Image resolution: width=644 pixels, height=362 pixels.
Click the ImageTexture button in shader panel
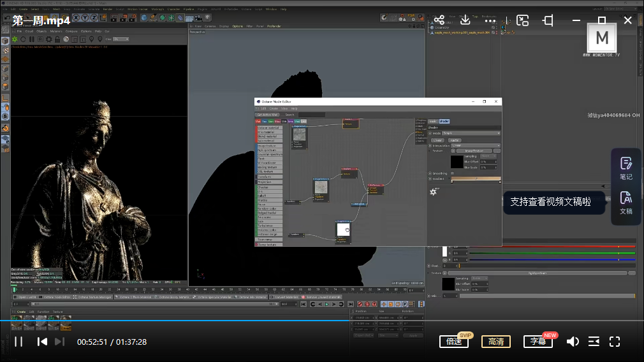[x=474, y=151]
